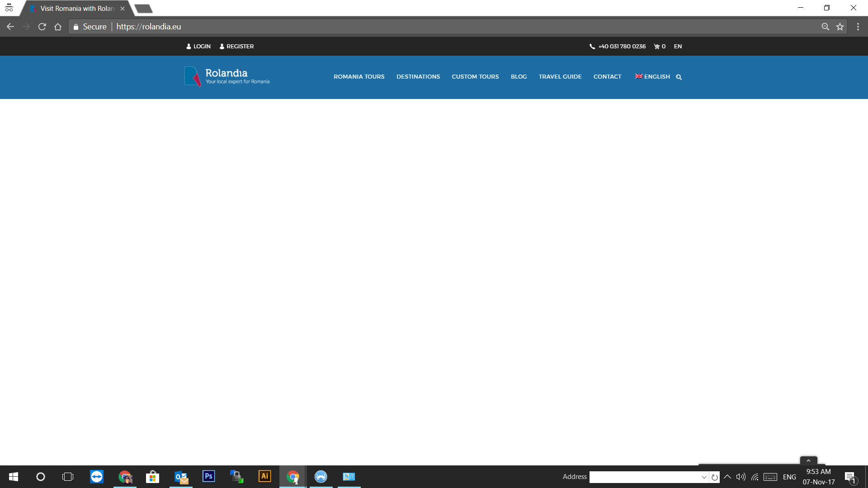The image size is (868, 488).
Task: Click the browser back arrow
Action: pos(10,27)
